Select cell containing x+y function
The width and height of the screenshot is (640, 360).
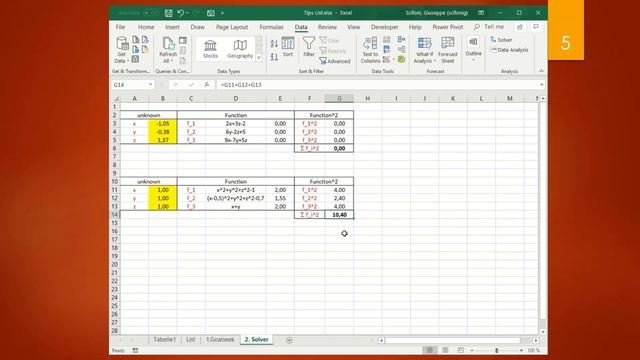point(236,207)
